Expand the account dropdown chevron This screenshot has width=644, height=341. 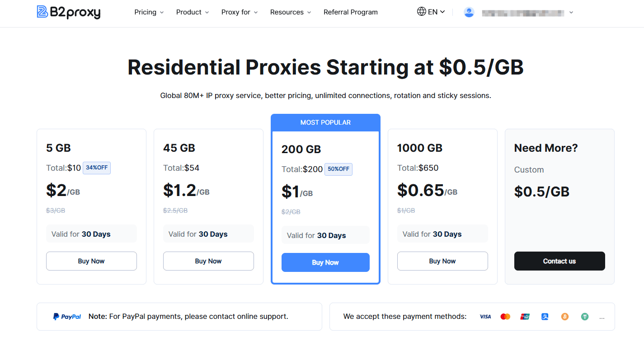tap(571, 13)
